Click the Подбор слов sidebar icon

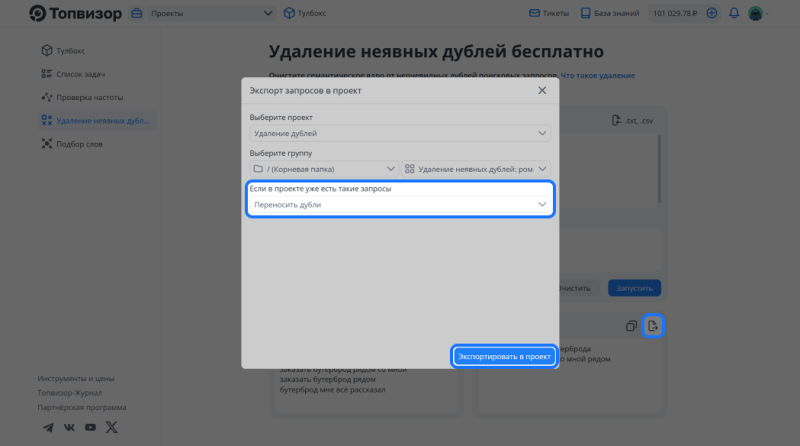(x=47, y=144)
